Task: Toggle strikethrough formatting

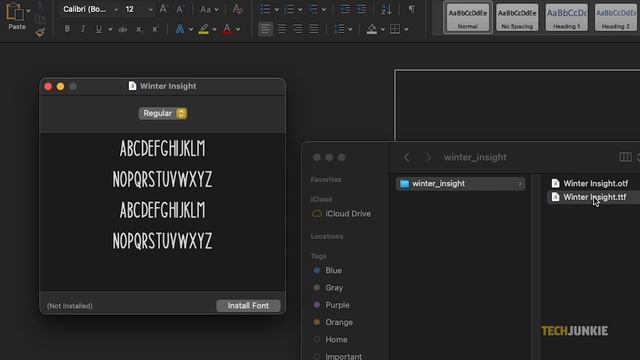Action: click(122, 29)
